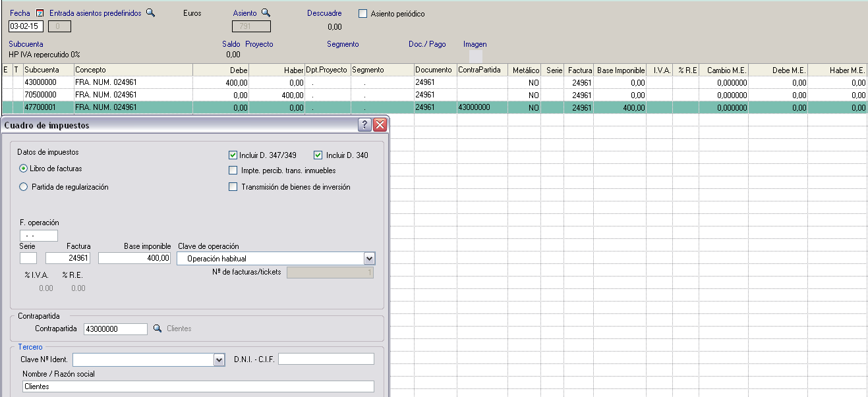This screenshot has height=397, width=868.
Task: Click the Debe value 400,00 in row 43000000
Action: pyautogui.click(x=221, y=83)
